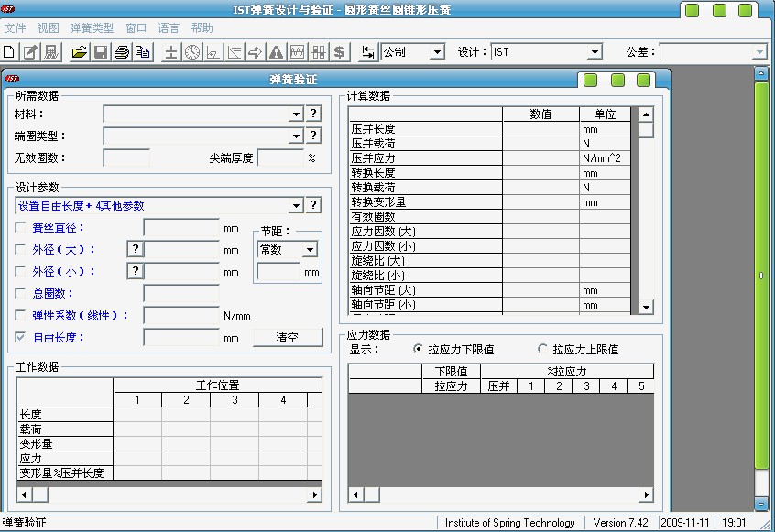Select 拉应力上限值 radio button
This screenshot has width=775, height=532.
[x=542, y=349]
